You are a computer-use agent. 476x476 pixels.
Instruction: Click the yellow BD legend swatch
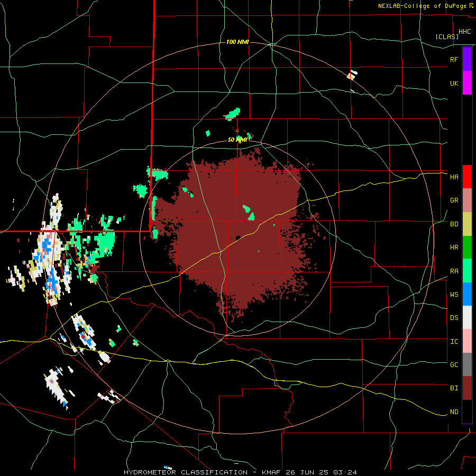467,224
